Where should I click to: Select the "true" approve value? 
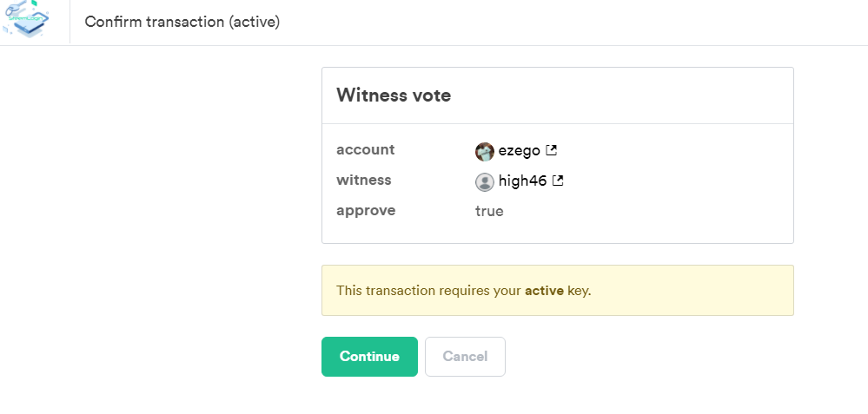click(489, 211)
